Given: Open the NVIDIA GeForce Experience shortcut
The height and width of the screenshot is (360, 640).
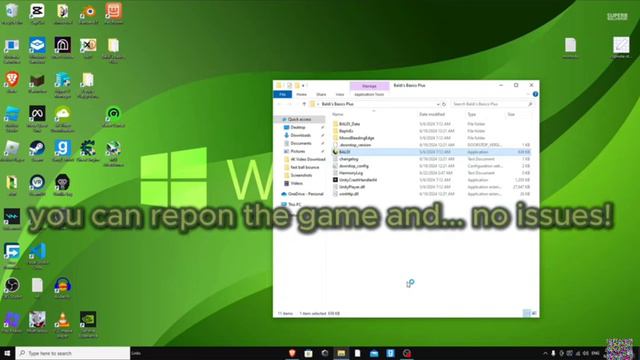Looking at the screenshot, I should pyautogui.click(x=88, y=323).
